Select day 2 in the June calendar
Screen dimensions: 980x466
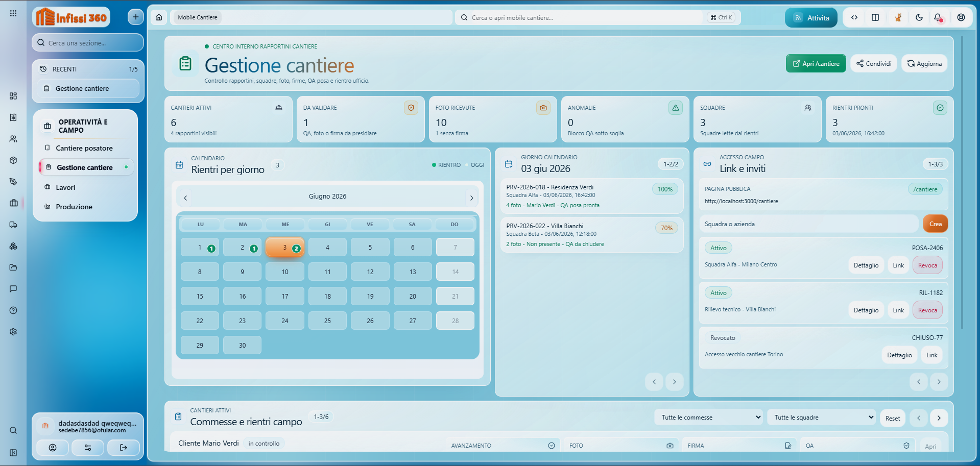pyautogui.click(x=242, y=248)
